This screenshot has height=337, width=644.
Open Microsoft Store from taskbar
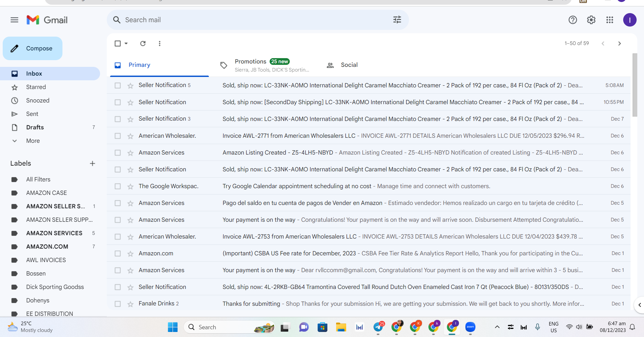(x=322, y=327)
